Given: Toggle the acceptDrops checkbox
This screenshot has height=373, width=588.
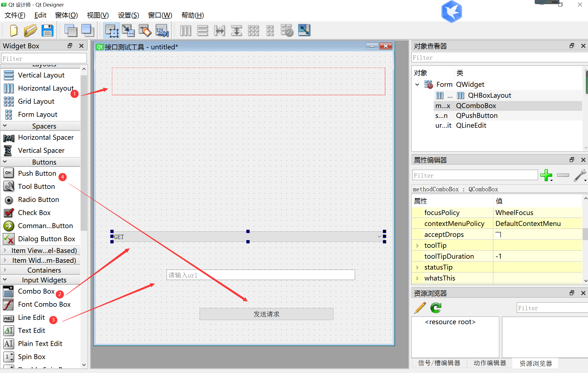Looking at the screenshot, I should pos(498,235).
